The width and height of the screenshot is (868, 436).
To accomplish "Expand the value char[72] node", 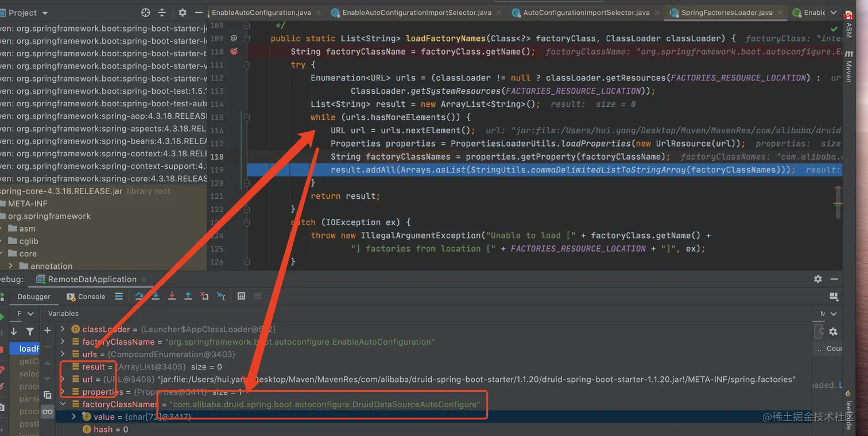I will point(74,416).
